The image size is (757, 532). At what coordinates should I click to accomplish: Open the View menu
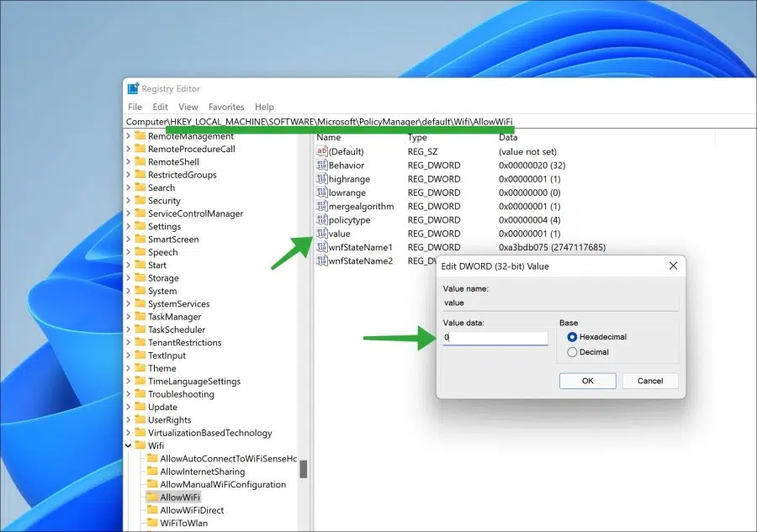click(188, 107)
